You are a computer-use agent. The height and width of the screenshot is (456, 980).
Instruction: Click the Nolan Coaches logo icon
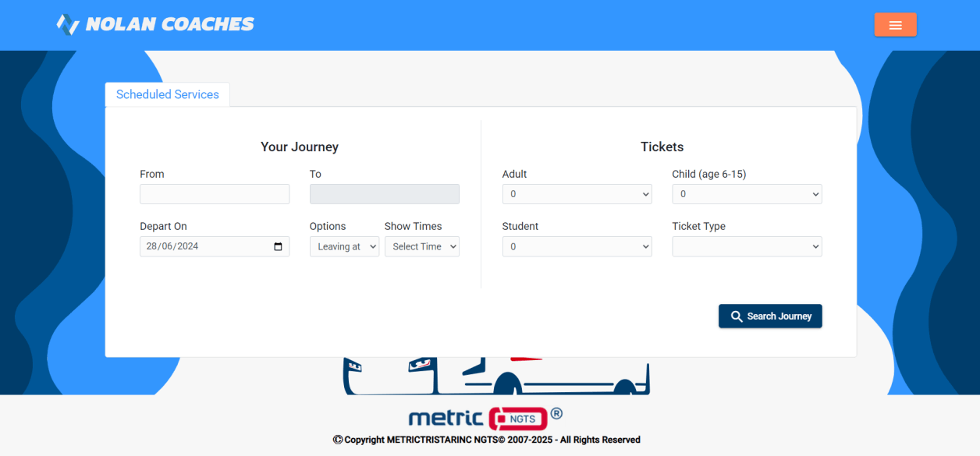pyautogui.click(x=66, y=24)
